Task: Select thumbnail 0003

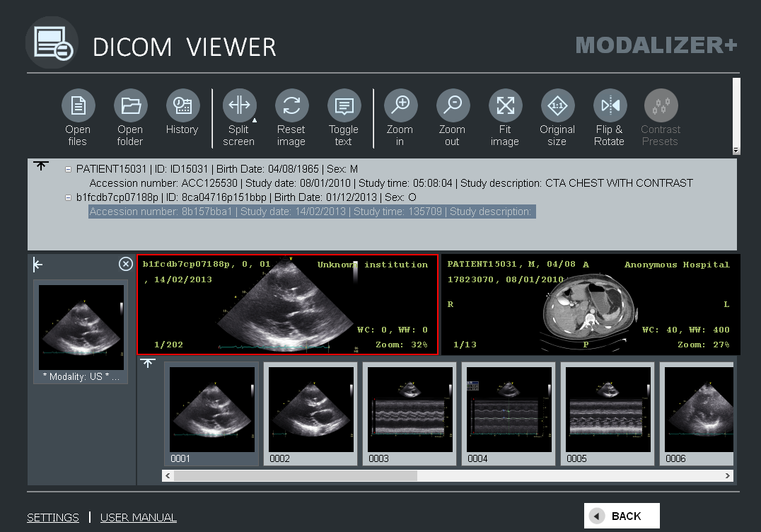Action: [x=409, y=414]
